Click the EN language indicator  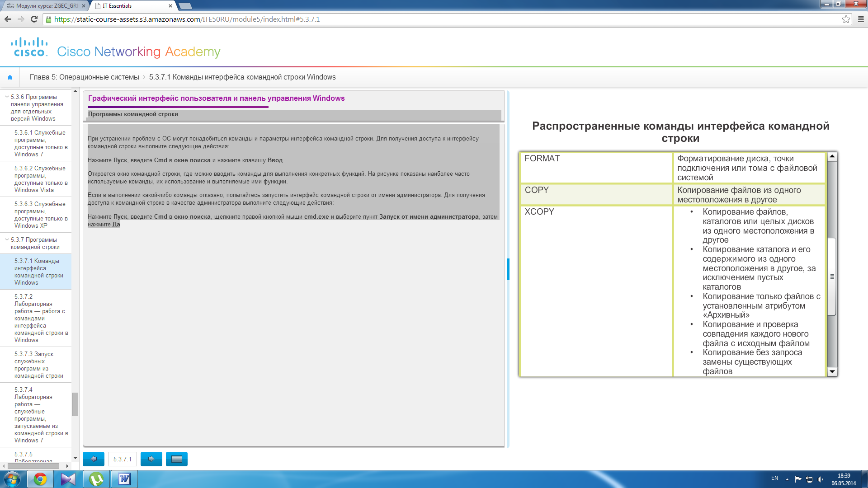[x=774, y=478]
